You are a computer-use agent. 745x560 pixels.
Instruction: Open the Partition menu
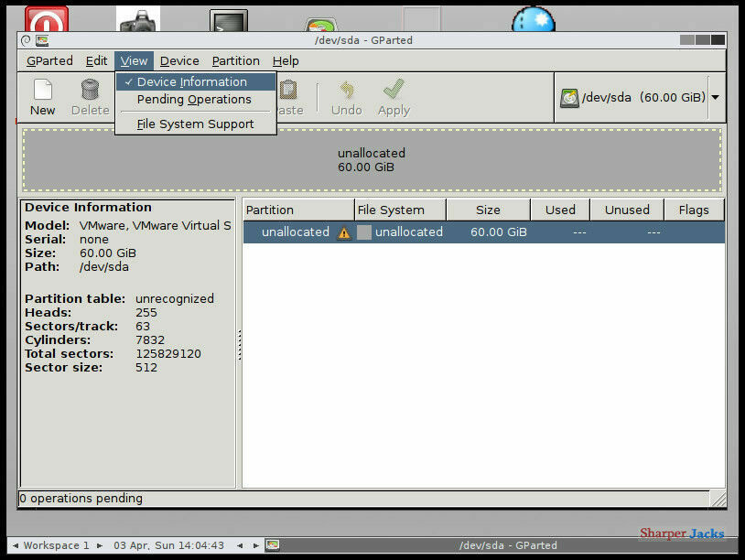[236, 60]
